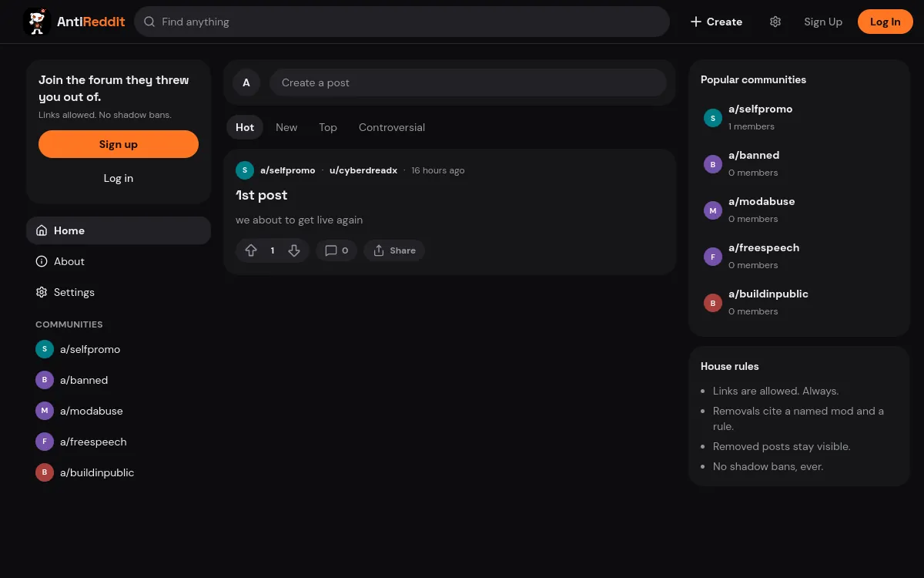The image size is (924, 578).
Task: Click the plus Create button in header
Action: click(x=716, y=22)
